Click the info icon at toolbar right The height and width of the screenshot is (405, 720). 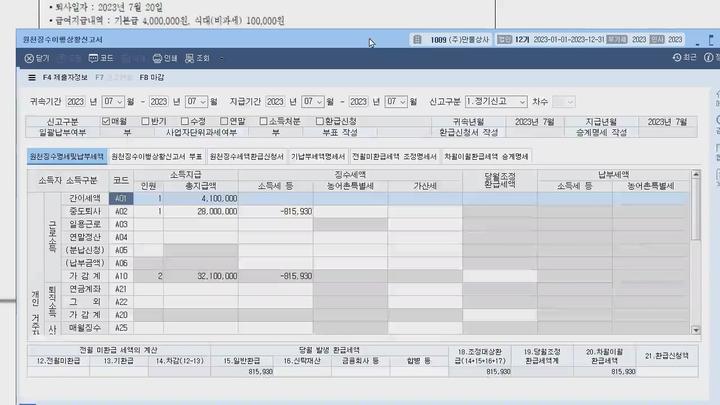coord(709,57)
